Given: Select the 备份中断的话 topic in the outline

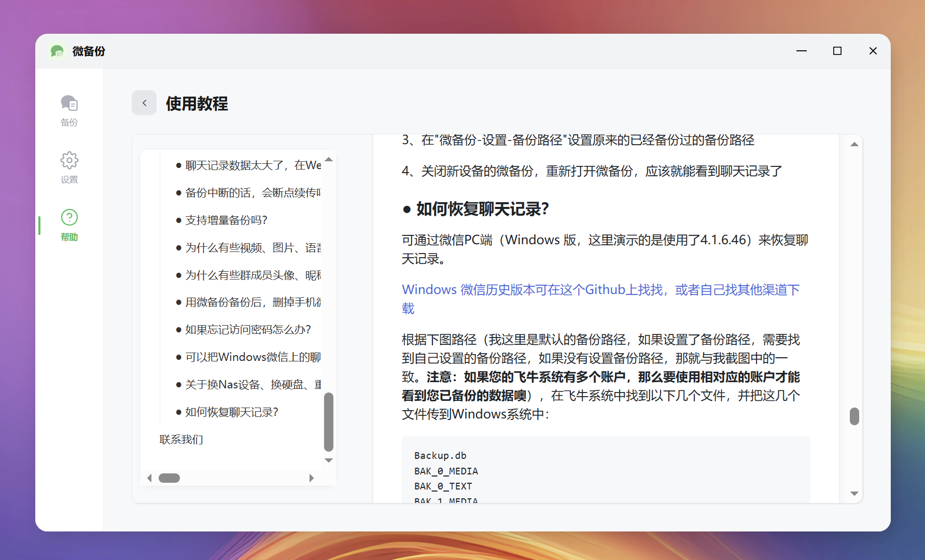Looking at the screenshot, I should (249, 193).
